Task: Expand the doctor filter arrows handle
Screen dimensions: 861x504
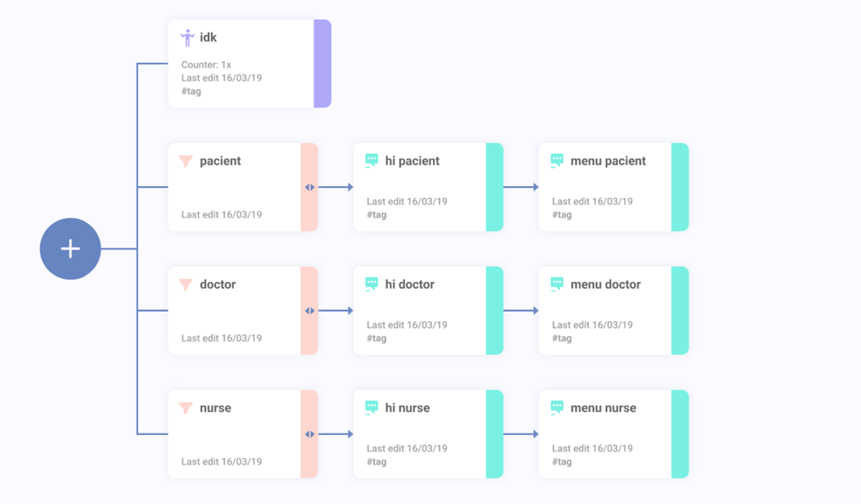Action: [310, 311]
